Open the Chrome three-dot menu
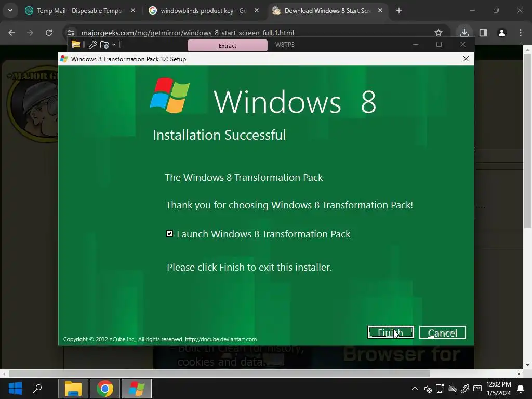 (520, 33)
